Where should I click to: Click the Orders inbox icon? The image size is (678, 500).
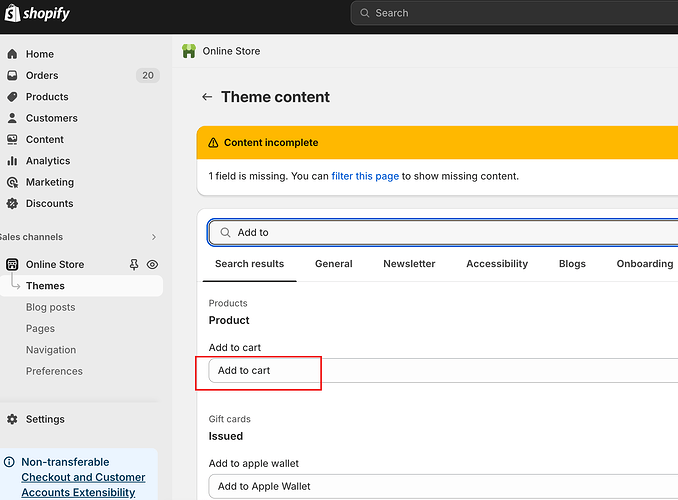click(12, 75)
